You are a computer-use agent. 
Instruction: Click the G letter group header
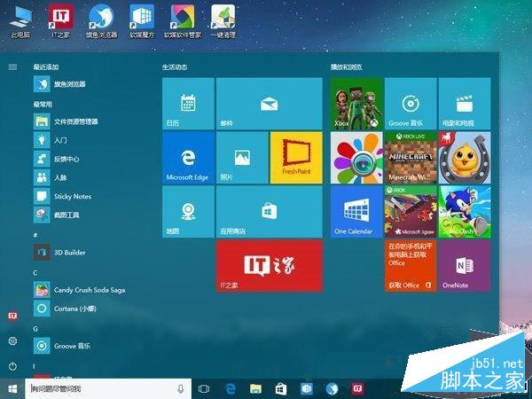click(x=35, y=329)
